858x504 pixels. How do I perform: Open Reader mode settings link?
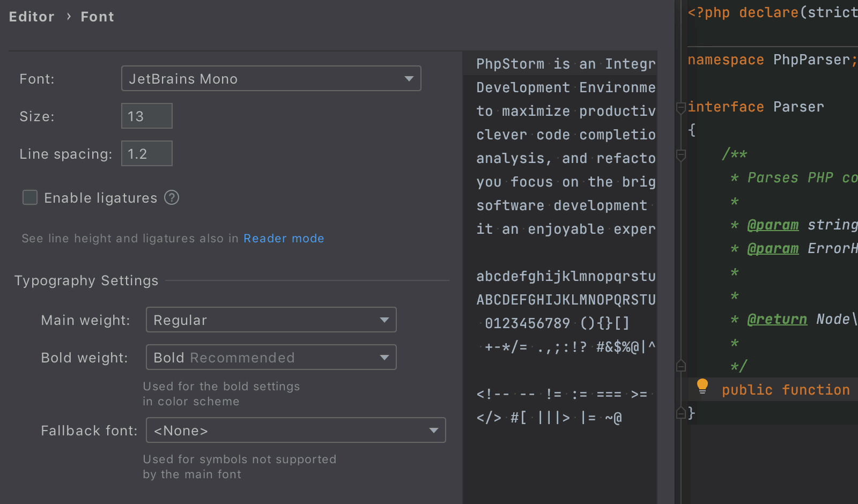(x=284, y=239)
